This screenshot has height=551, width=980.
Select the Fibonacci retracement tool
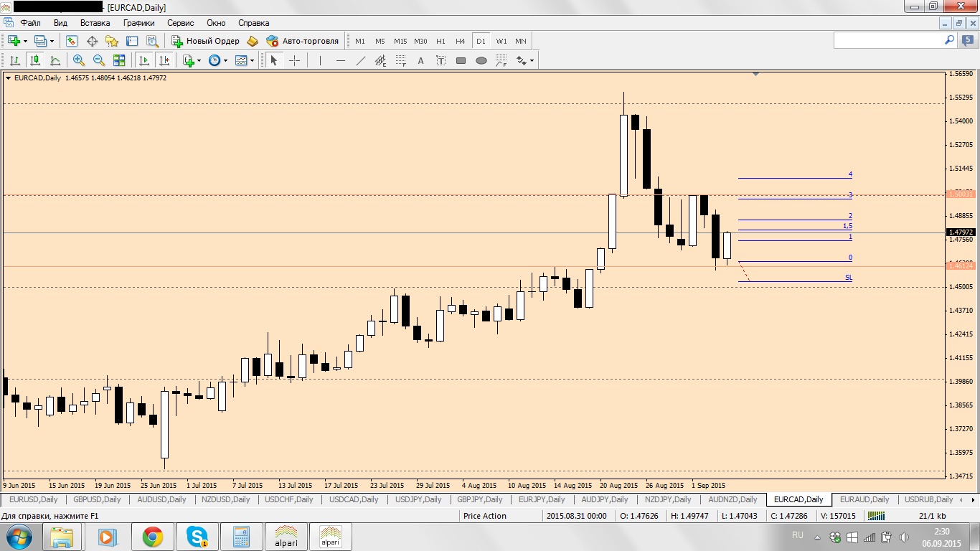(x=401, y=61)
